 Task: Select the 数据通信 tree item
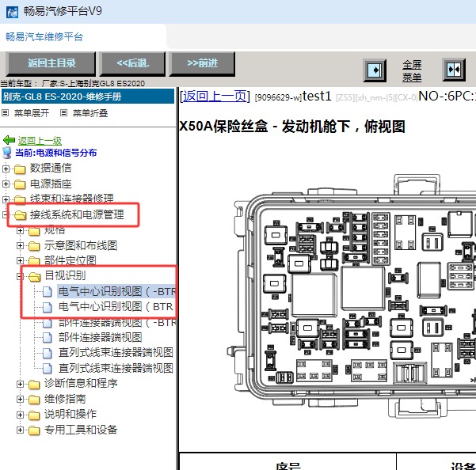click(51, 169)
